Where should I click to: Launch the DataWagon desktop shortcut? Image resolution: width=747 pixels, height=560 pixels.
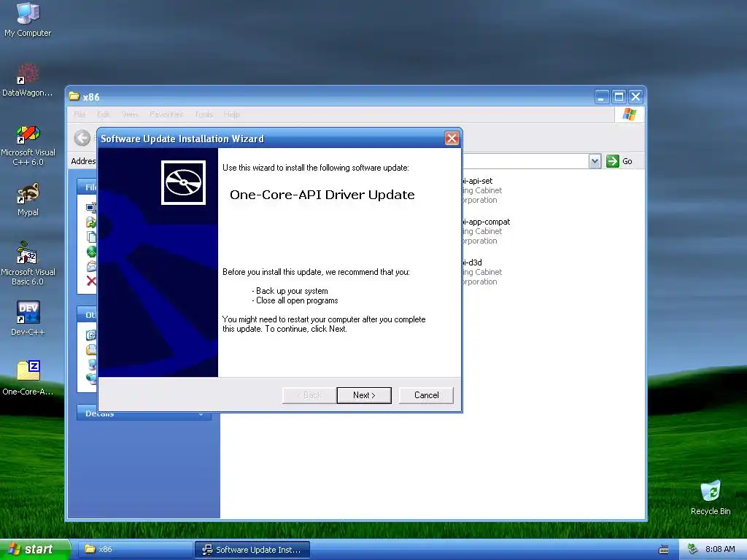(28, 79)
